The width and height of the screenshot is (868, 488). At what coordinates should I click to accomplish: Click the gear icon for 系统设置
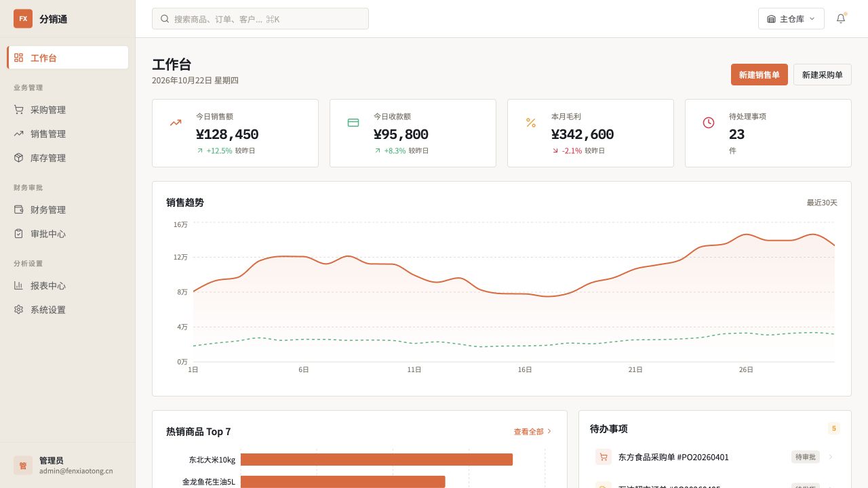pos(18,310)
